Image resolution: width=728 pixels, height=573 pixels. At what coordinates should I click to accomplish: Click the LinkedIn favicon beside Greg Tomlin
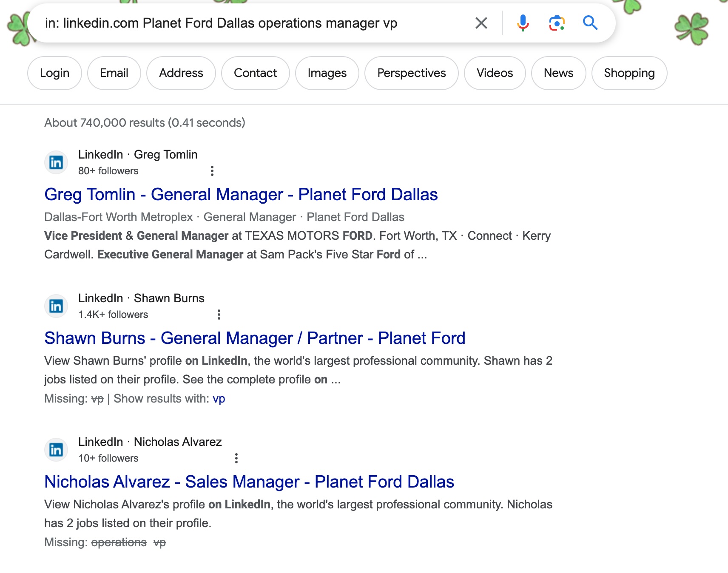[56, 162]
